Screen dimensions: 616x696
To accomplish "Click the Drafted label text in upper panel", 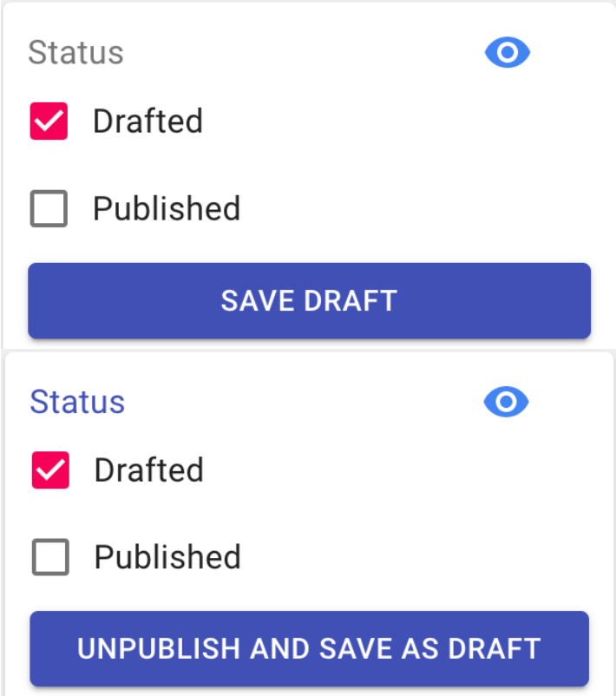I will click(147, 121).
